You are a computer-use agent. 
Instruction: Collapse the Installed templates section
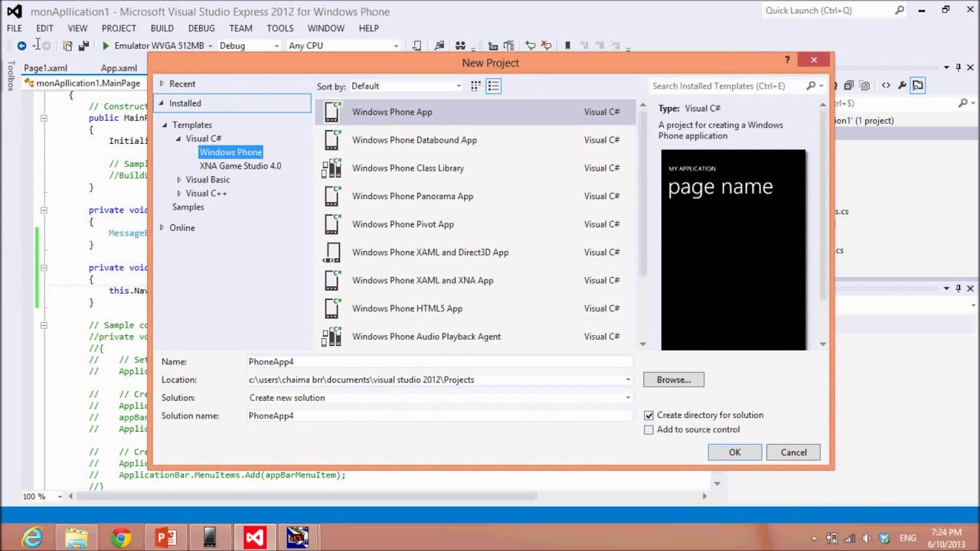pos(161,103)
